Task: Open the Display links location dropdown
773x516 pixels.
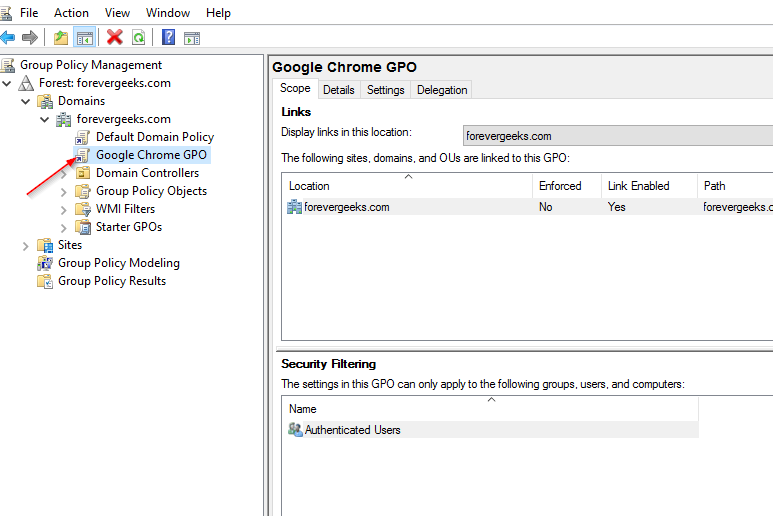Action: click(x=618, y=136)
